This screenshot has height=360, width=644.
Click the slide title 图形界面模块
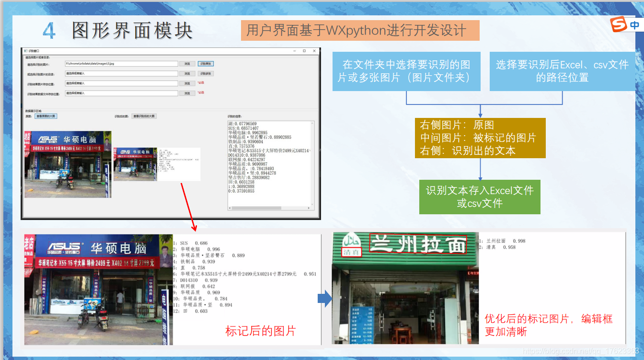(x=132, y=30)
